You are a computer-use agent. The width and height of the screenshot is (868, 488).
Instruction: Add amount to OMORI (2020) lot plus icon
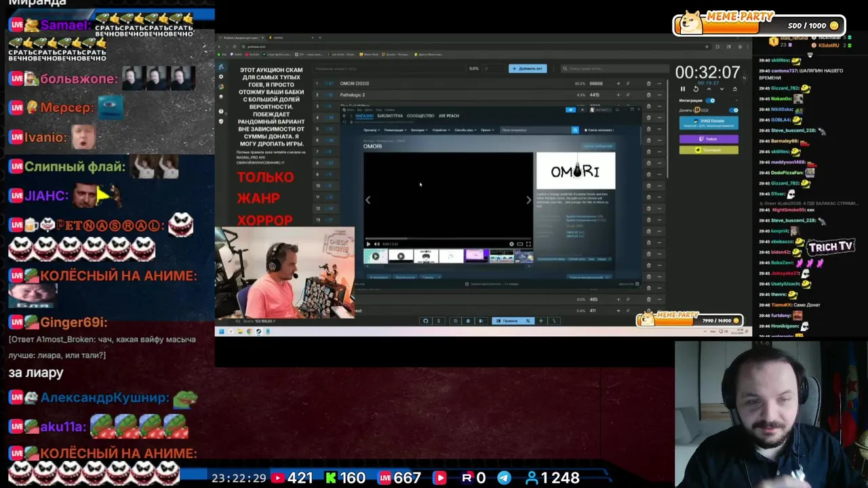point(618,83)
